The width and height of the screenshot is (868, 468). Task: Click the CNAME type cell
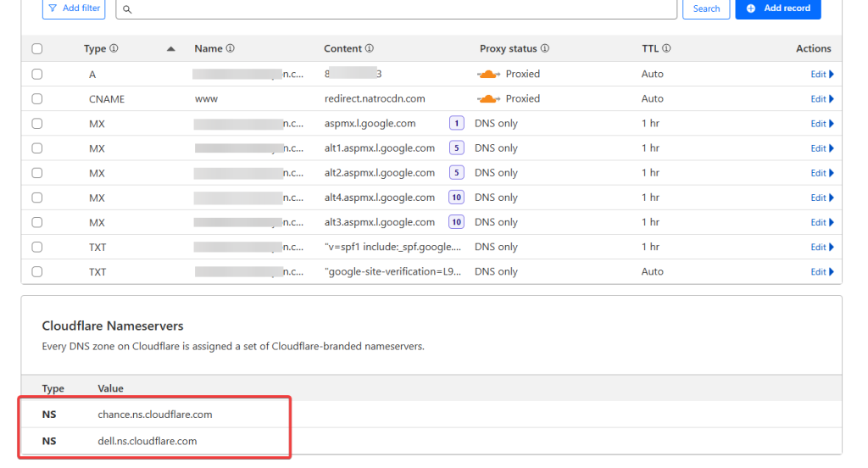[x=107, y=99]
